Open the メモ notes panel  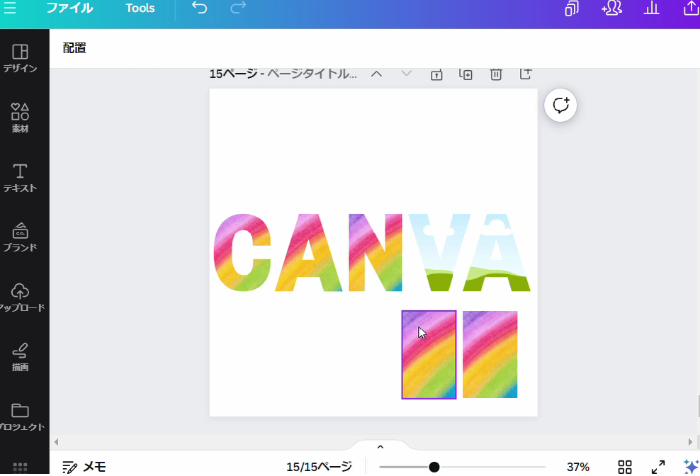pyautogui.click(x=84, y=467)
